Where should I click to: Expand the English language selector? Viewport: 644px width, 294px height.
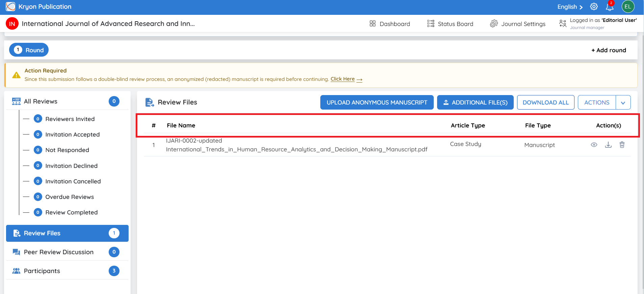pyautogui.click(x=570, y=7)
